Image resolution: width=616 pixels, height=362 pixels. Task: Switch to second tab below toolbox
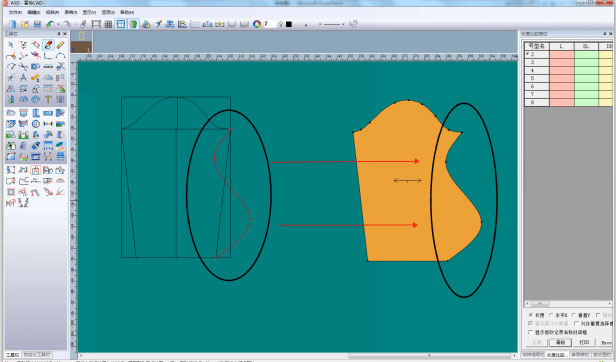click(37, 355)
